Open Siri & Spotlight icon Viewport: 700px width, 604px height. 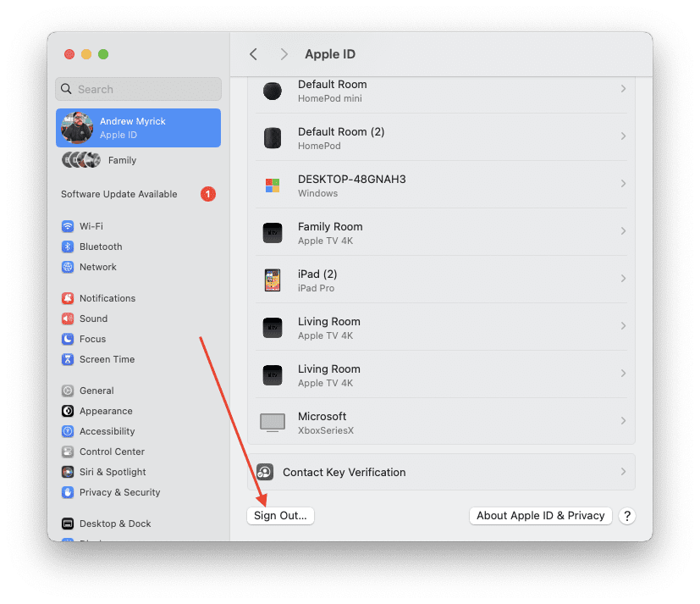tap(68, 472)
